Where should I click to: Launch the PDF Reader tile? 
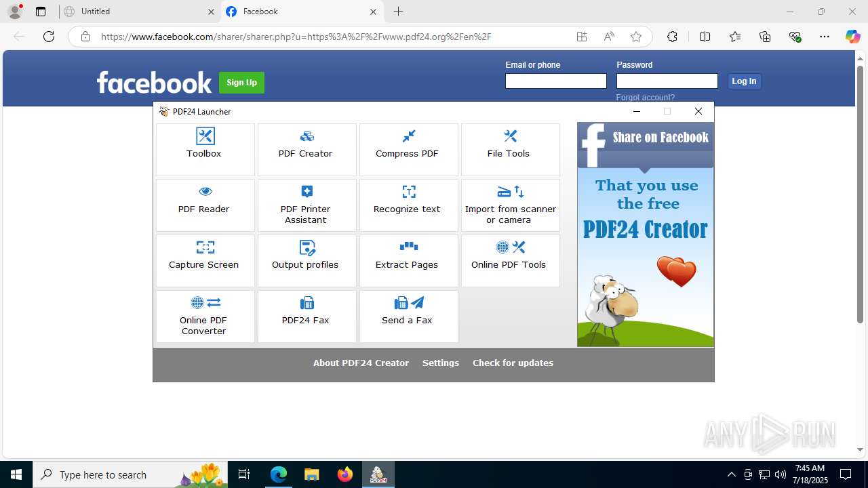(x=205, y=205)
